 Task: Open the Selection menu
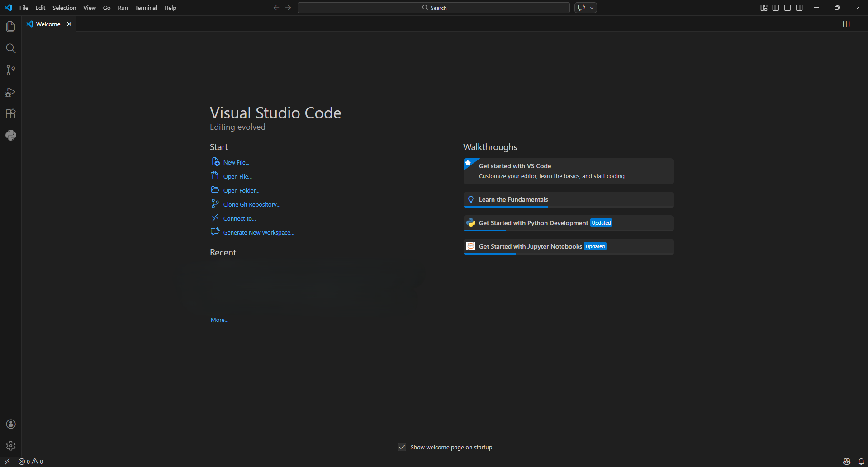point(64,8)
